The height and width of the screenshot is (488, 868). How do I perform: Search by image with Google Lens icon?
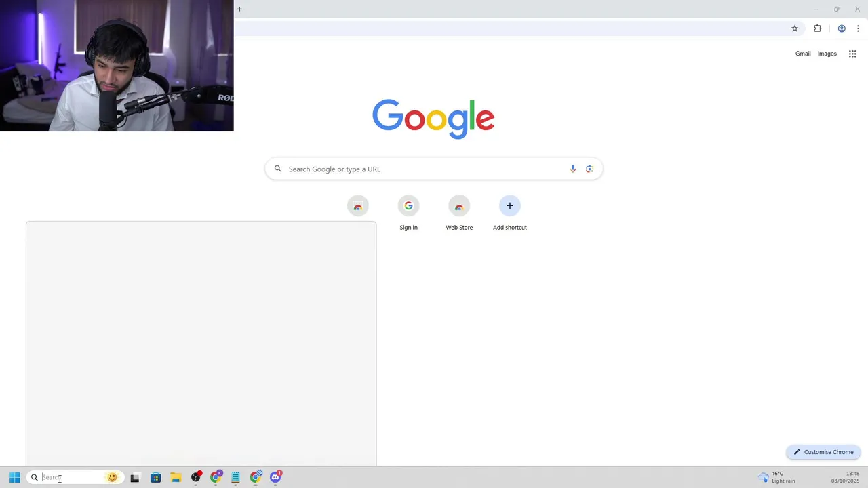589,169
